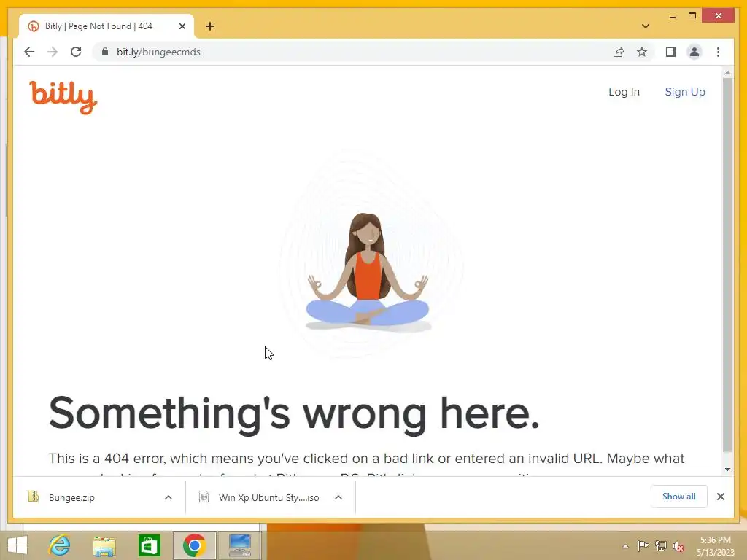The image size is (747, 560).
Task: Open the Windows Start button
Action: point(18,545)
